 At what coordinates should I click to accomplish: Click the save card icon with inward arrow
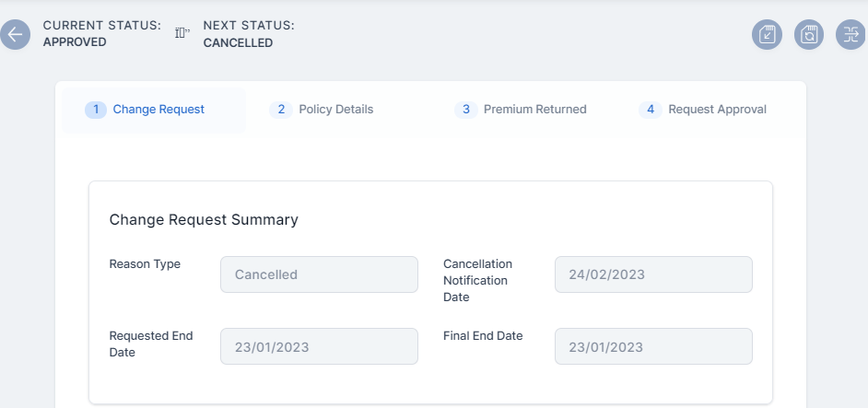point(768,35)
